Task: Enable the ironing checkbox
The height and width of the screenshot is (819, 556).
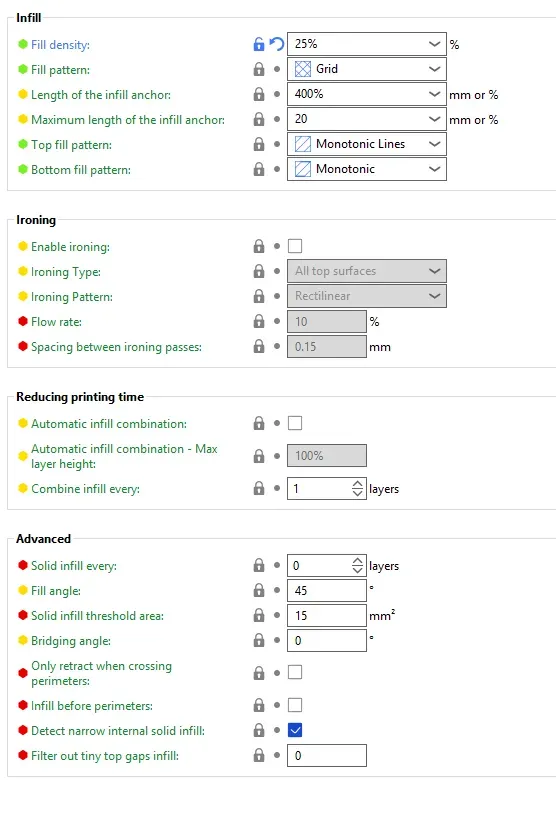Action: [x=295, y=246]
